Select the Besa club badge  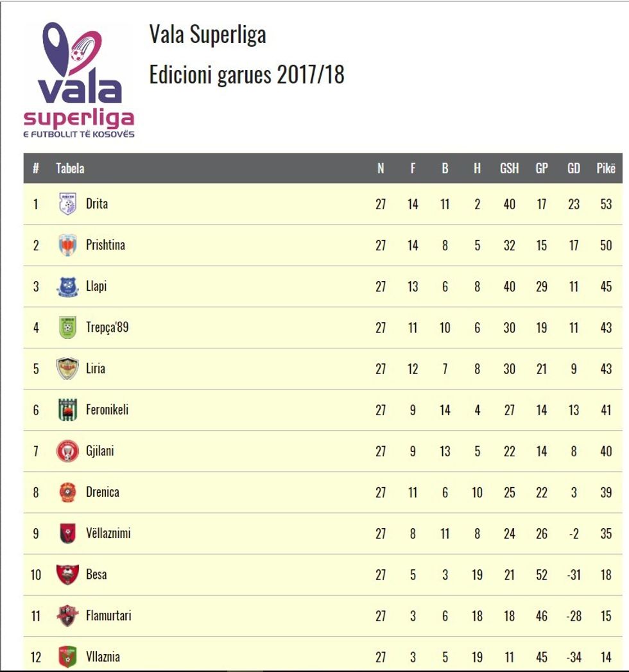point(67,574)
